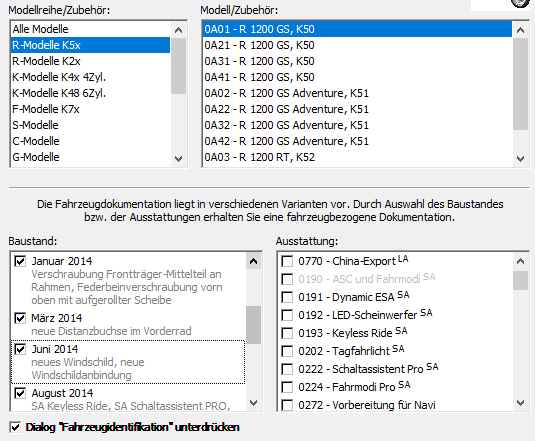Toggle the Juni 2014 Baustand checkbox
The height and width of the screenshot is (441, 535).
pos(20,349)
